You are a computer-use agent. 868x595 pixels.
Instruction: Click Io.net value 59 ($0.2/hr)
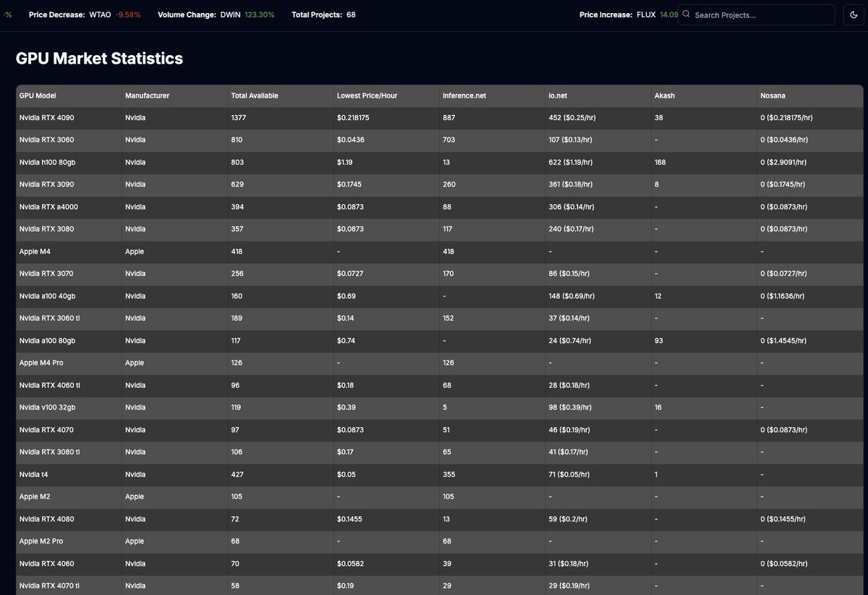[x=567, y=519]
